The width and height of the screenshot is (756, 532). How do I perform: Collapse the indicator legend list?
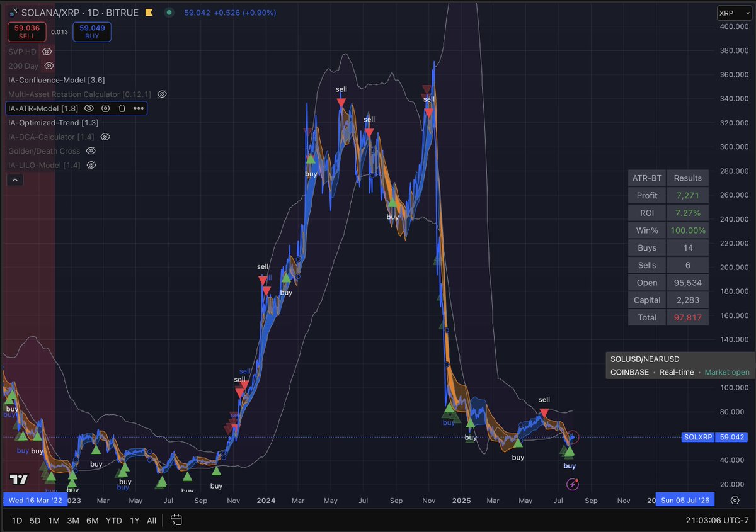click(15, 180)
